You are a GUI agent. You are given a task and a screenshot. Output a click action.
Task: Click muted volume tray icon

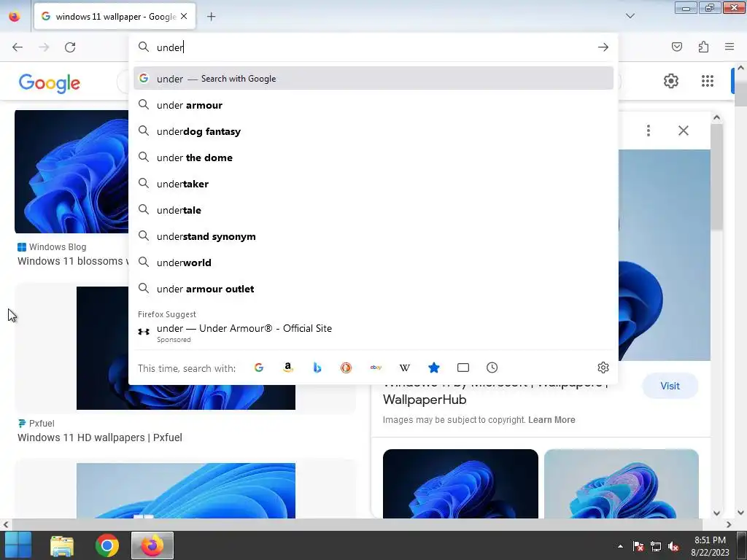673,547
